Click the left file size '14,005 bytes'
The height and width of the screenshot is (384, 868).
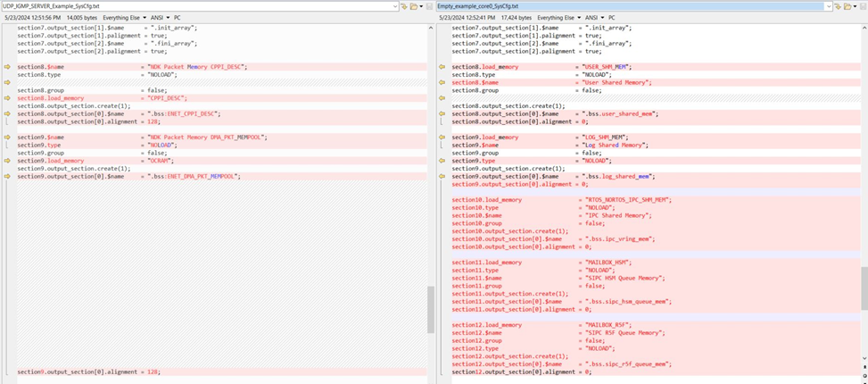(x=82, y=18)
